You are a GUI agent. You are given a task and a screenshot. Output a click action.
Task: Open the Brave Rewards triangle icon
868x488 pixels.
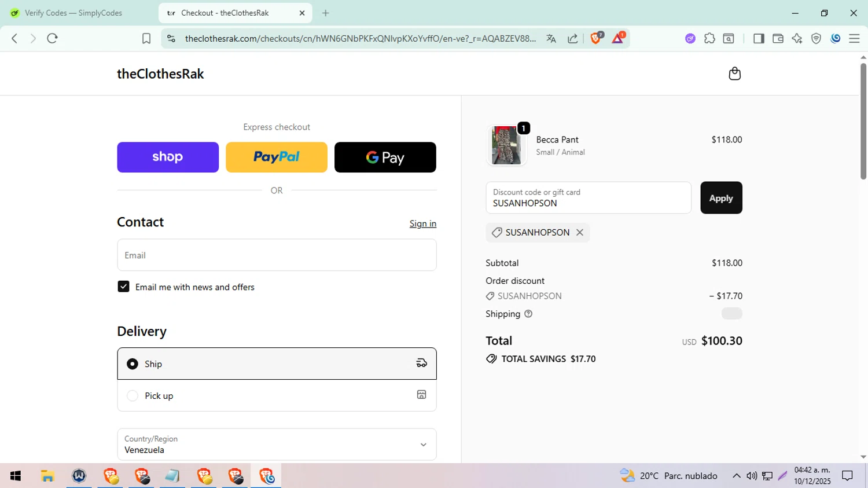pos(618,38)
